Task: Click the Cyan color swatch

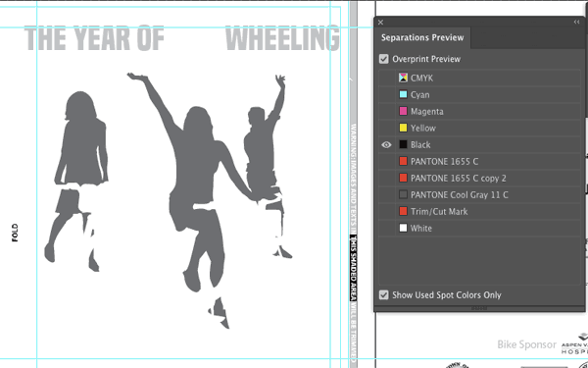Action: (403, 94)
